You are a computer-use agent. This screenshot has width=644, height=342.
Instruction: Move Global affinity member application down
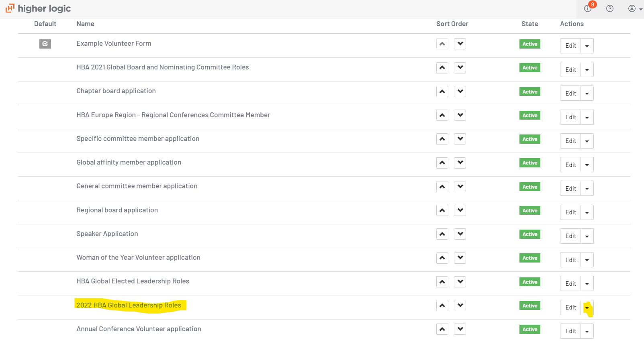tap(460, 163)
